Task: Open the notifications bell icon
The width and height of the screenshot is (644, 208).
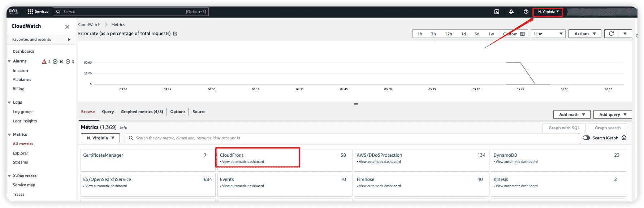Action: (511, 12)
